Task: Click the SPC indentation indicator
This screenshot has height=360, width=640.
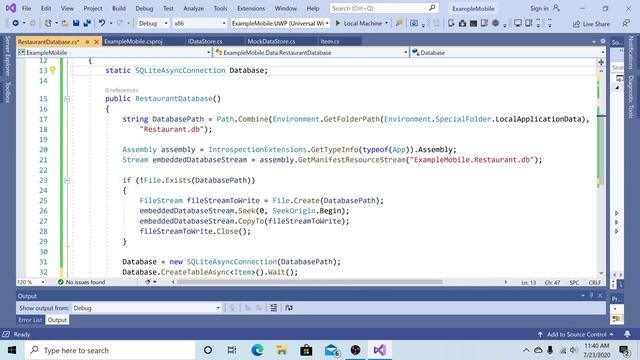Action: pos(574,282)
